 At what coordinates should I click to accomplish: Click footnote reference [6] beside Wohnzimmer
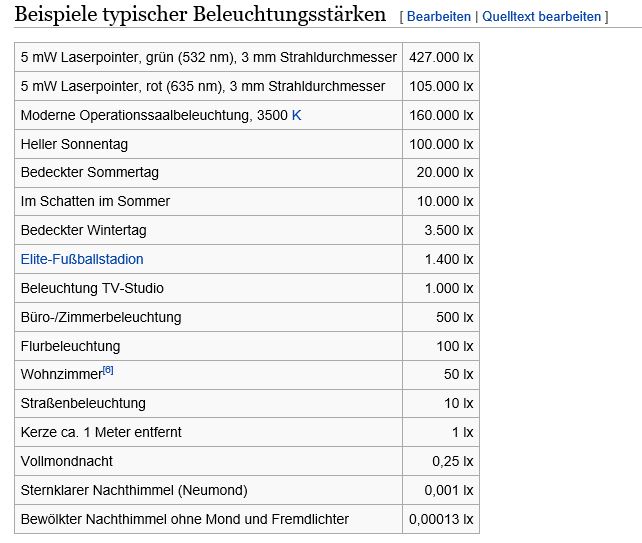click(x=108, y=370)
